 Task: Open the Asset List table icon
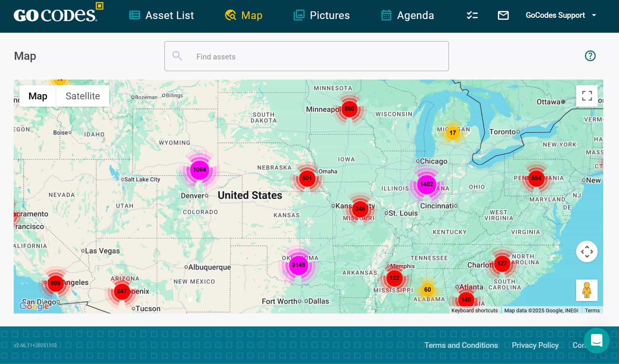[135, 15]
